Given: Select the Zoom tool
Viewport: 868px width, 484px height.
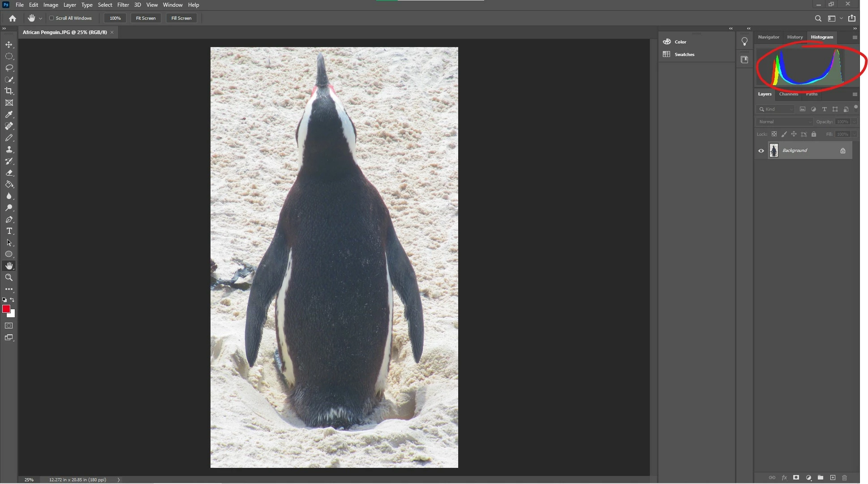Looking at the screenshot, I should [x=9, y=278].
